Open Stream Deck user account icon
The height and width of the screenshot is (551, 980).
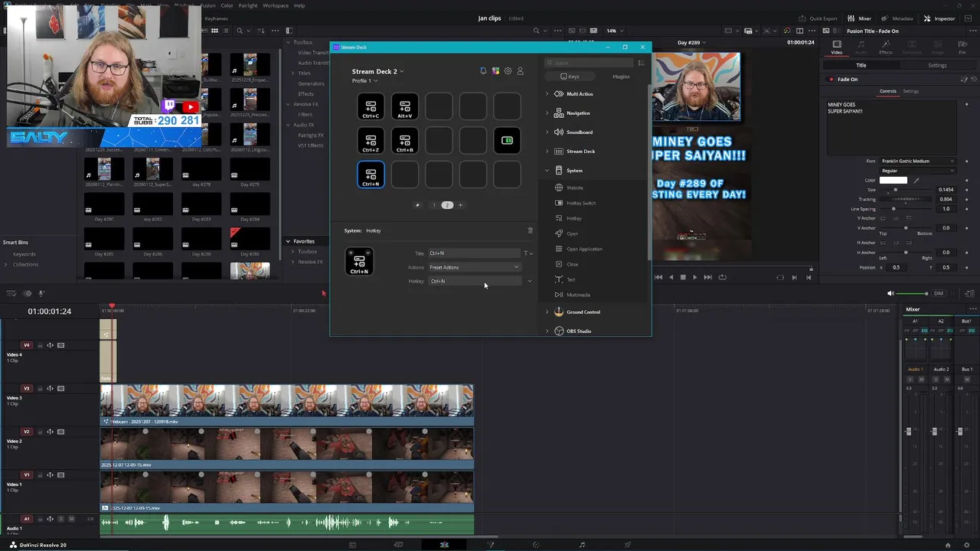[x=520, y=71]
